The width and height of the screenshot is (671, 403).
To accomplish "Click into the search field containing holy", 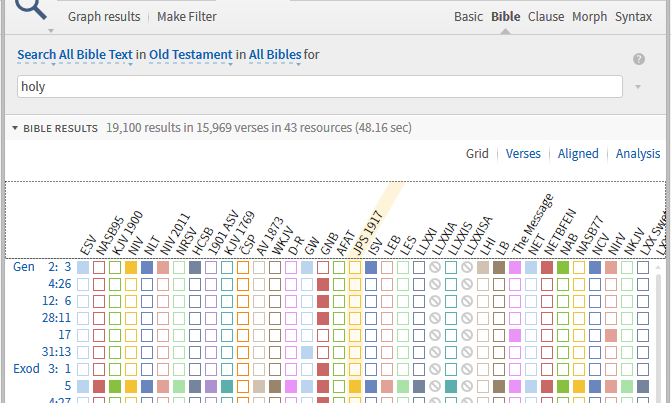I will [320, 86].
